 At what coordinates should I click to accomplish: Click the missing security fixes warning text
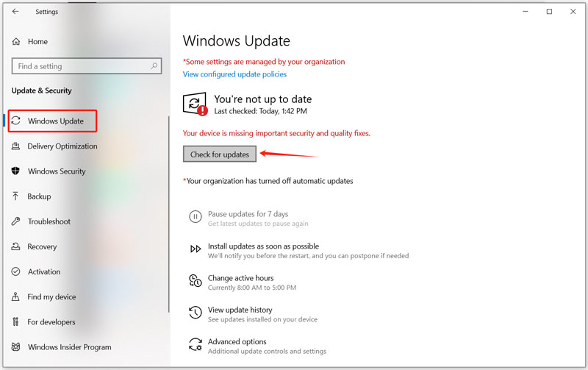276,133
